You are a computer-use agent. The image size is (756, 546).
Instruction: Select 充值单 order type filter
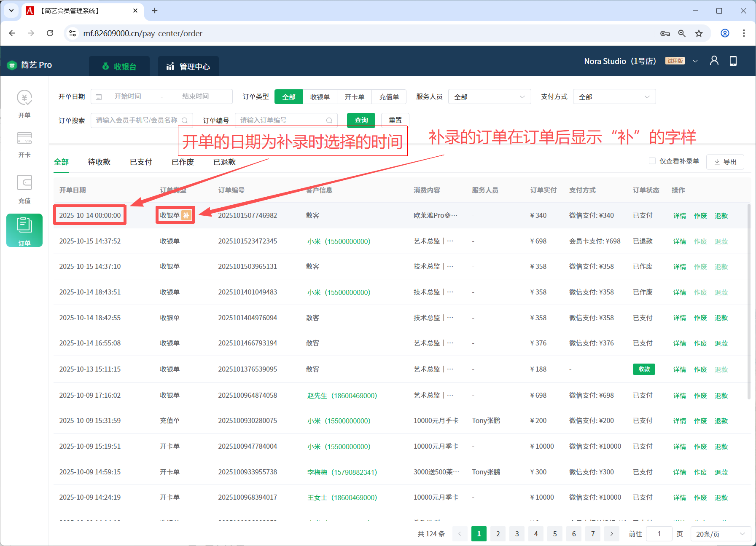click(389, 97)
